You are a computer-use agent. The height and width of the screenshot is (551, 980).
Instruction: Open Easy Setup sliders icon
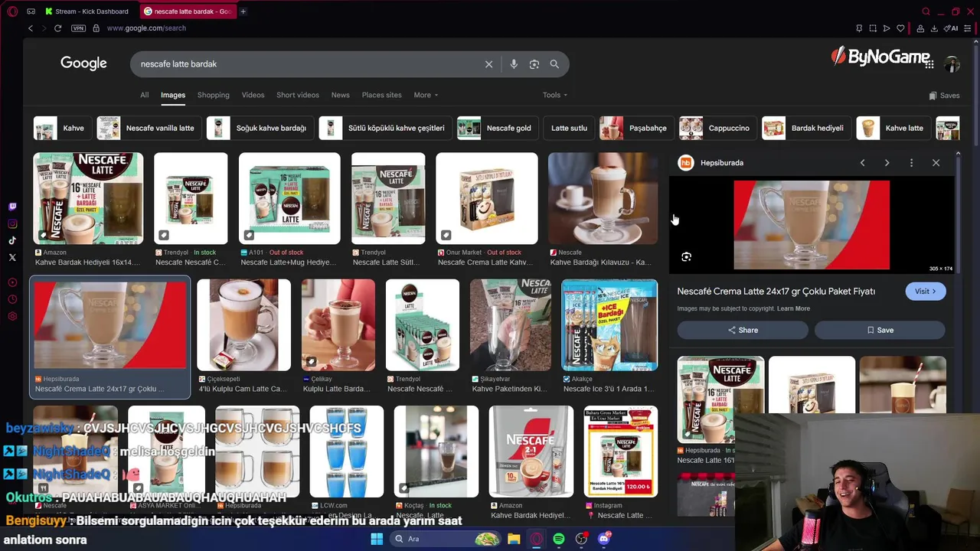point(969,28)
